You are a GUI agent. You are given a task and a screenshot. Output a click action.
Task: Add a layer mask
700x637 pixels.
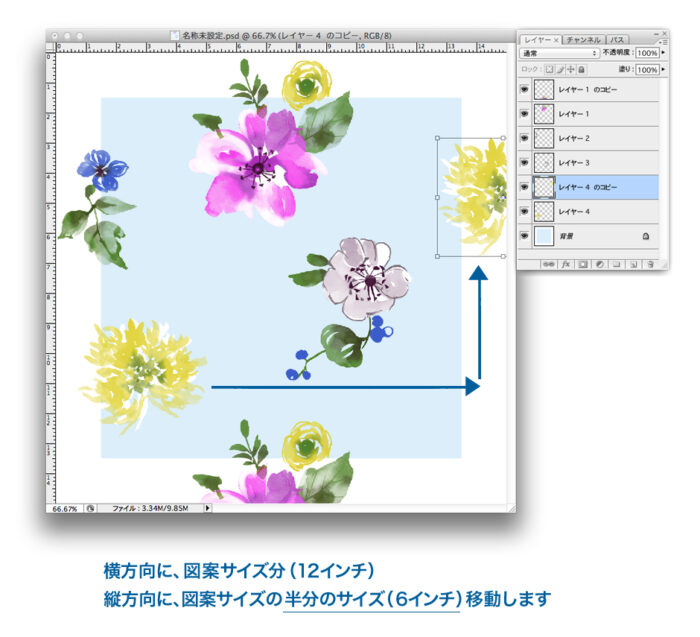pyautogui.click(x=583, y=264)
